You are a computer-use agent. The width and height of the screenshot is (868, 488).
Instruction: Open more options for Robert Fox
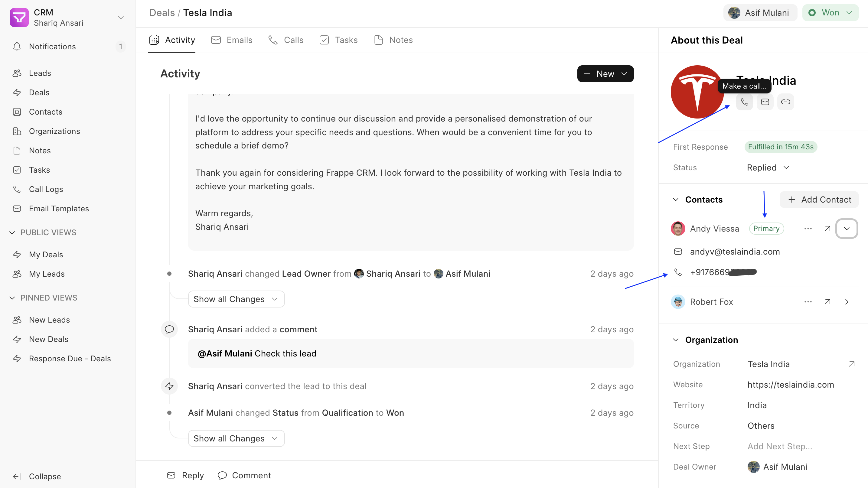(808, 301)
